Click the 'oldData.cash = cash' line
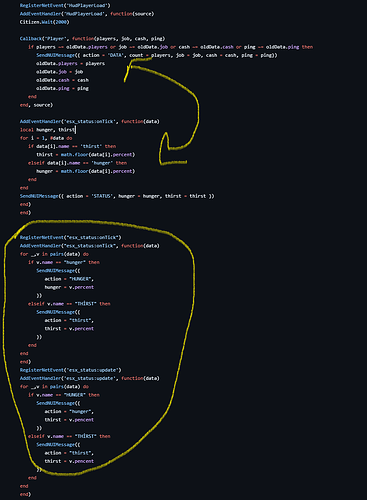The width and height of the screenshot is (367, 500). 62,80
